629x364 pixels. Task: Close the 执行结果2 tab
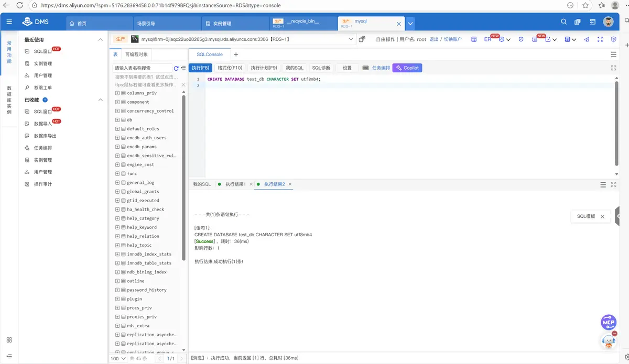click(290, 184)
